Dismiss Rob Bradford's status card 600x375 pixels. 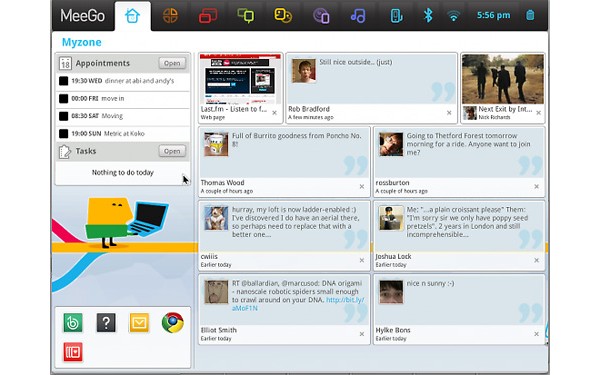[x=449, y=113]
